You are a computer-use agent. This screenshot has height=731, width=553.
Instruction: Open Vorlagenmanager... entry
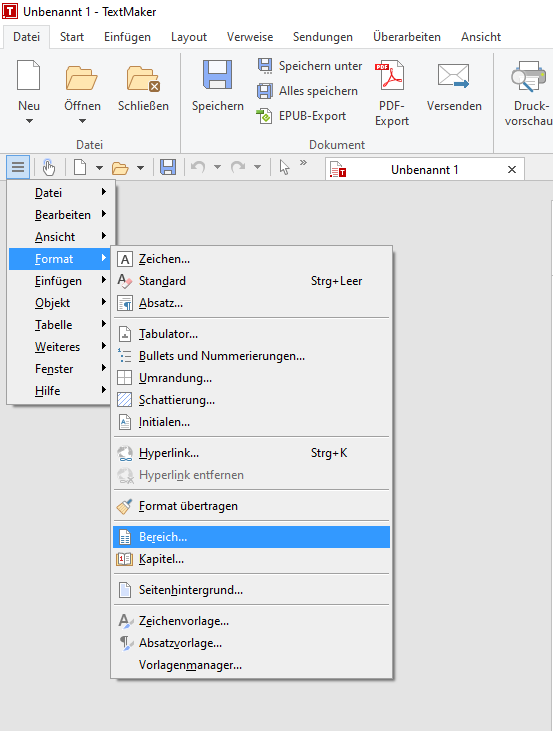pyautogui.click(x=251, y=665)
